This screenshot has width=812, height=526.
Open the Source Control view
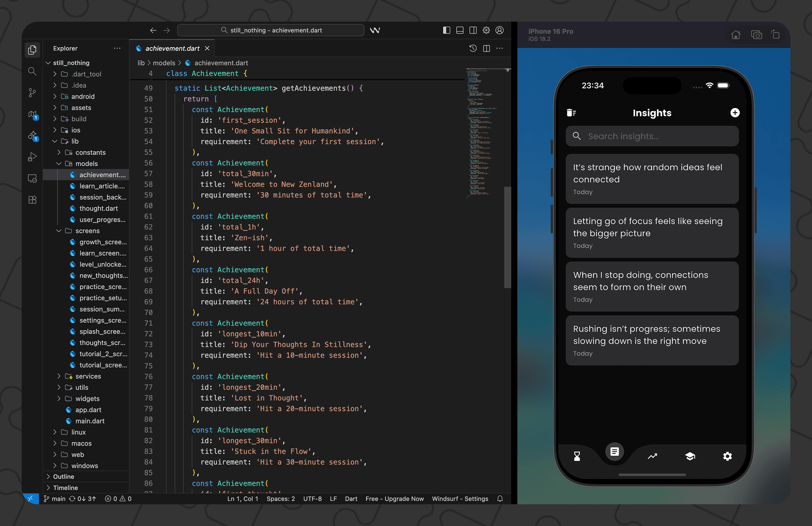pos(32,93)
